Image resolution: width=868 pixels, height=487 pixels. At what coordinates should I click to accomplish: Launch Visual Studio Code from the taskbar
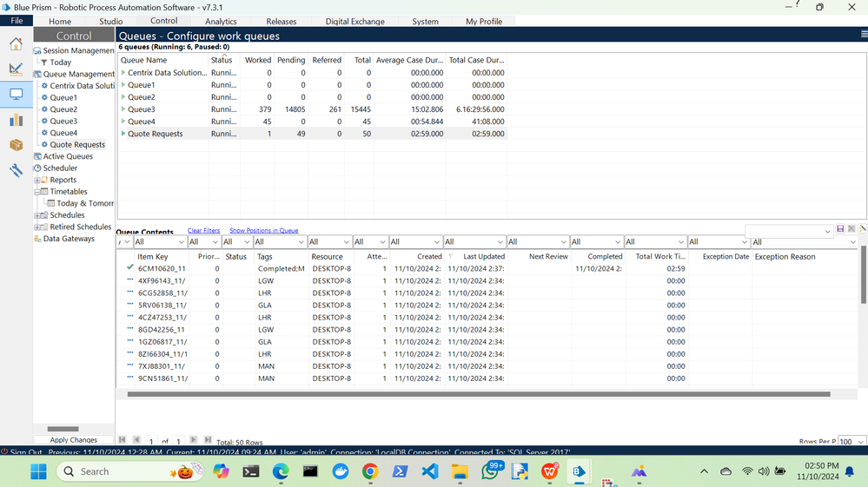(429, 471)
